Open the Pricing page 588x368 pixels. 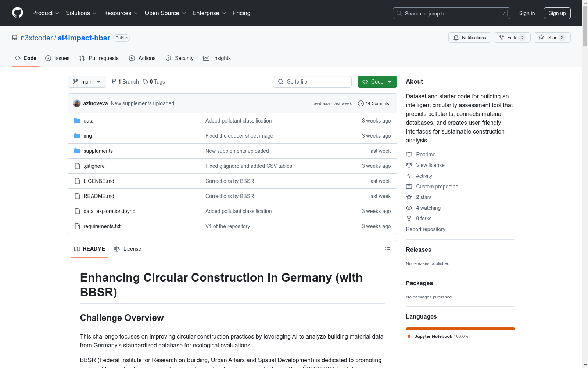[x=241, y=13]
